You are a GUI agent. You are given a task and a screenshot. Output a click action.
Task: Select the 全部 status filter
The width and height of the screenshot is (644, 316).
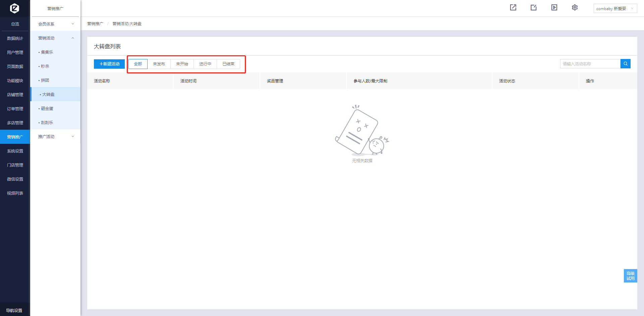coord(138,64)
